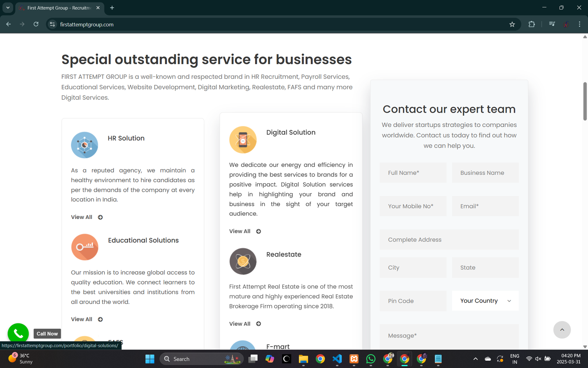588x368 pixels.
Task: Click the Call Now label
Action: [47, 334]
